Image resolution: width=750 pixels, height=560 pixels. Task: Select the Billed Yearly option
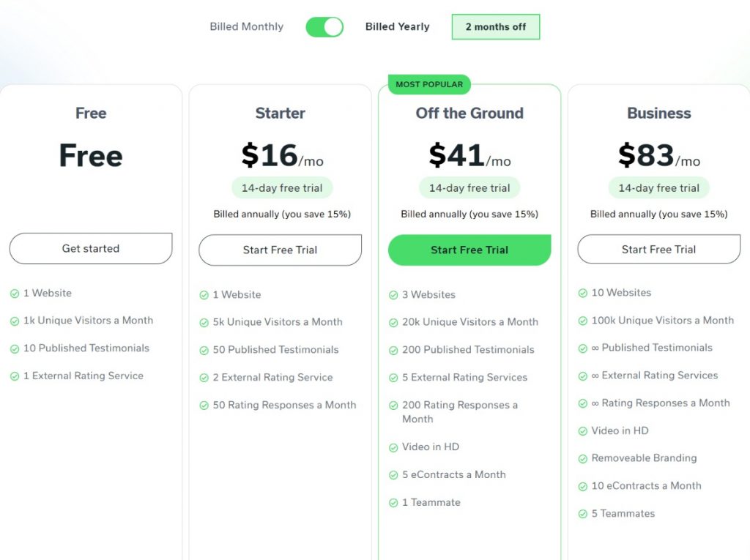(x=398, y=27)
